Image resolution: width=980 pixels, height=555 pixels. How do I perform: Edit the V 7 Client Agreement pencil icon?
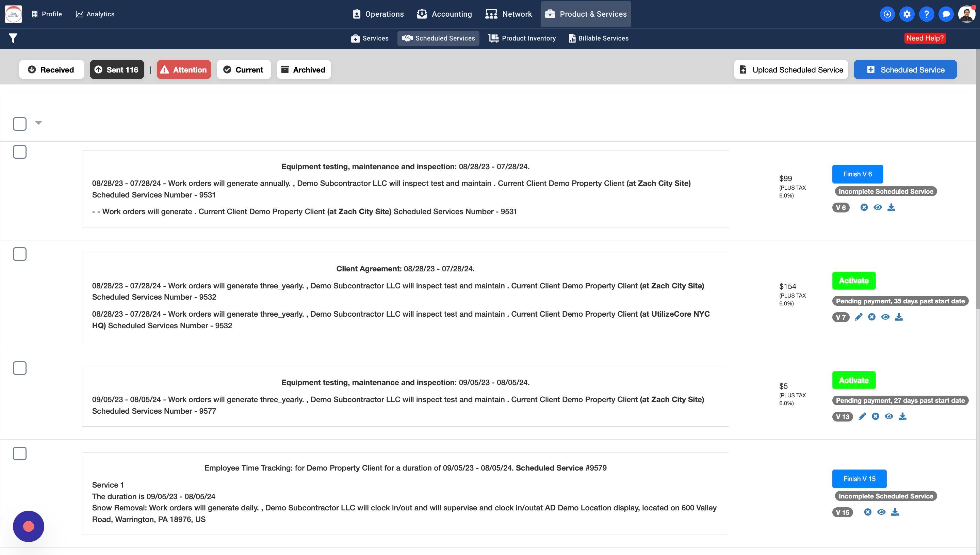pyautogui.click(x=858, y=317)
